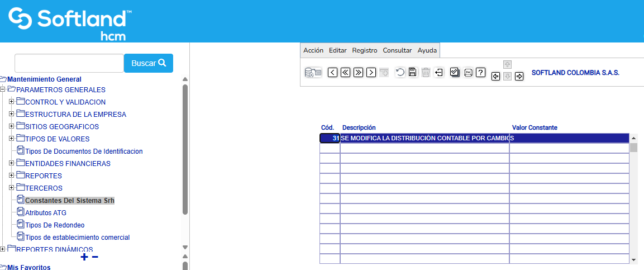Go to previous record with single left chevron
The image size is (644, 270).
tap(332, 72)
